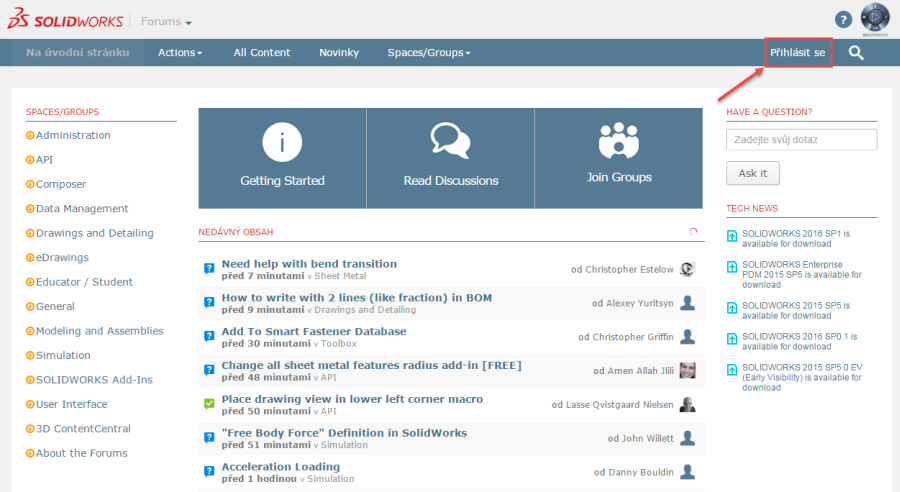Open the Educator / Student space

(x=84, y=282)
